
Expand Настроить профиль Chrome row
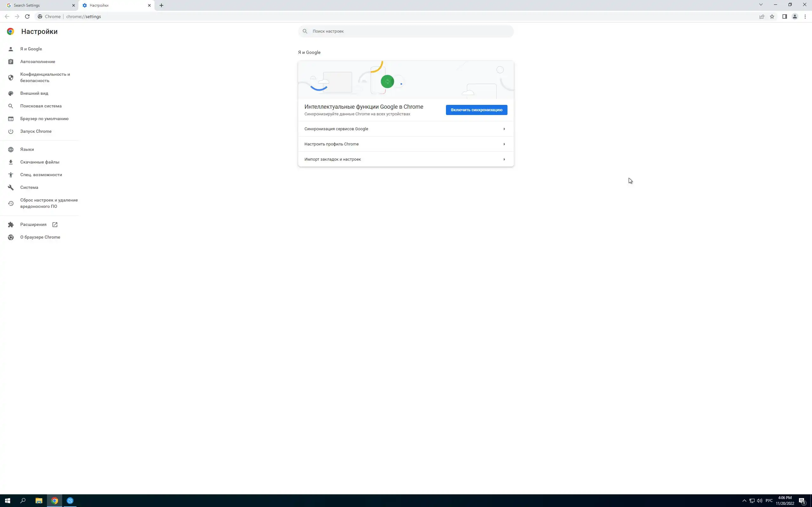point(405,144)
